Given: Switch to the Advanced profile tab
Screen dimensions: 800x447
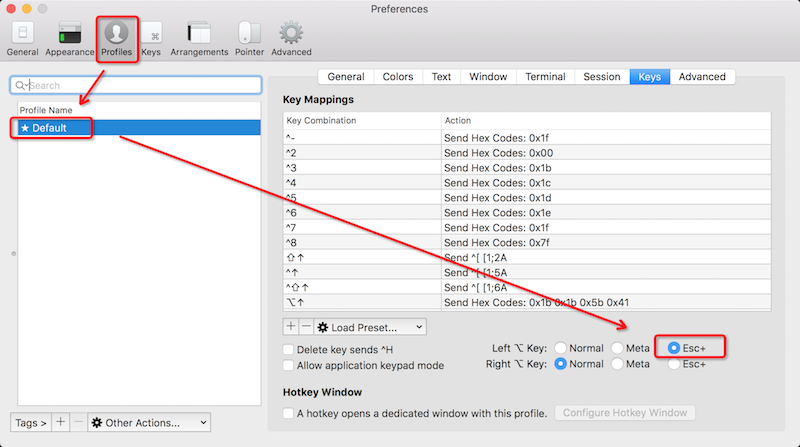Looking at the screenshot, I should point(702,77).
